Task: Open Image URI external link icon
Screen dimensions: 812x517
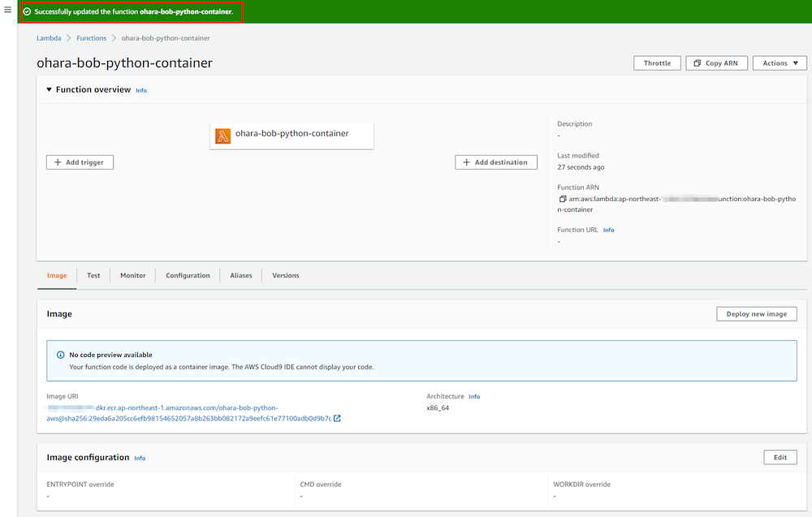Action: 337,419
